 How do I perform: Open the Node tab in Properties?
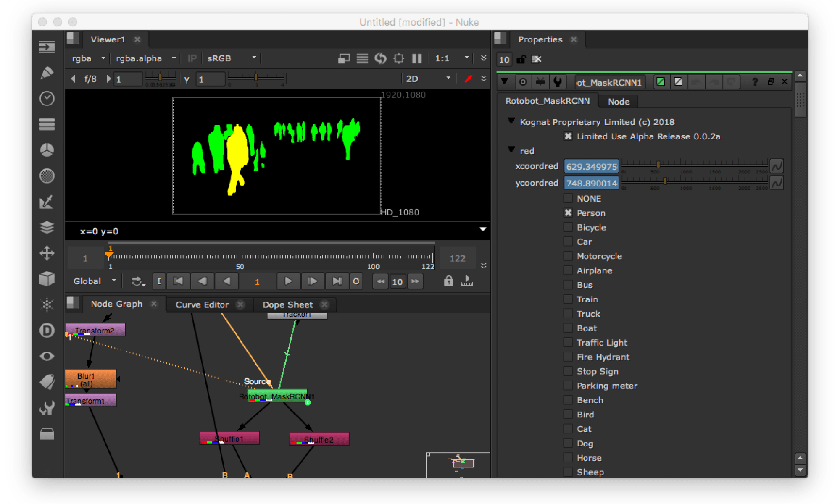tap(618, 101)
